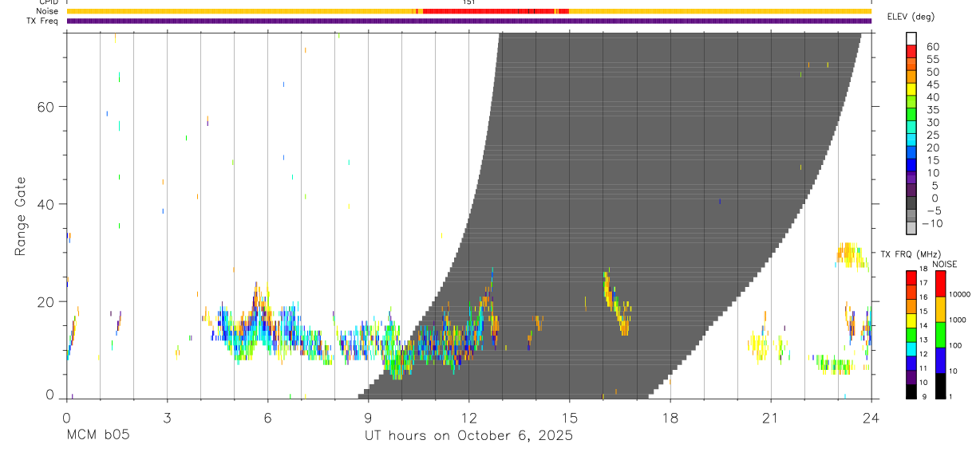Click the "3" tick label on the UT hours axis
This screenshot has width=980, height=452.
167,418
